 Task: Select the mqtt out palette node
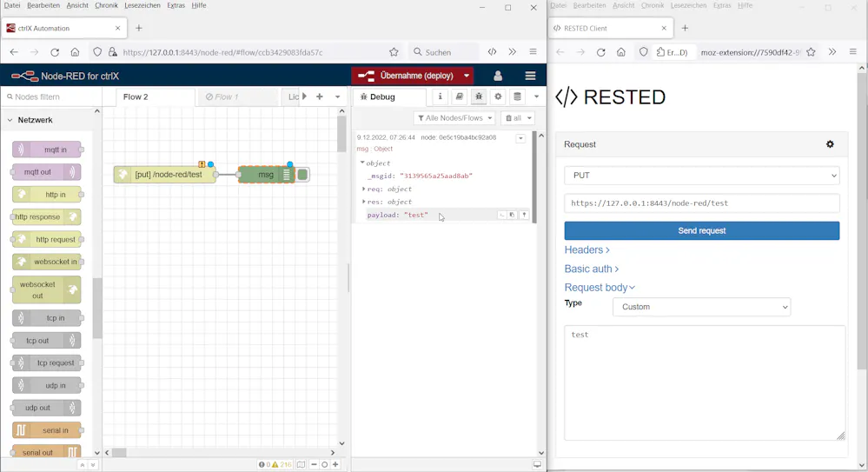[x=47, y=172]
